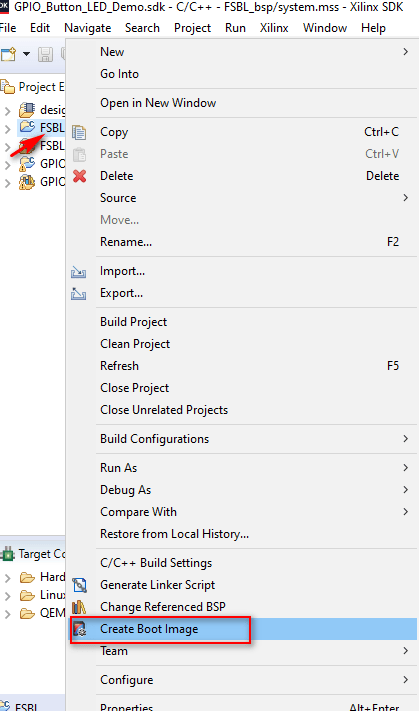Expand the QEMU target connections folder
This screenshot has width=419, height=711.
coord(7,614)
